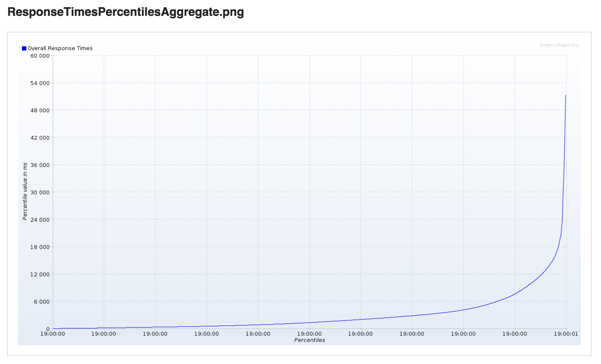This screenshot has height=364, width=601.
Task: Click the 36 000 y-axis label
Action: pyautogui.click(x=40, y=165)
